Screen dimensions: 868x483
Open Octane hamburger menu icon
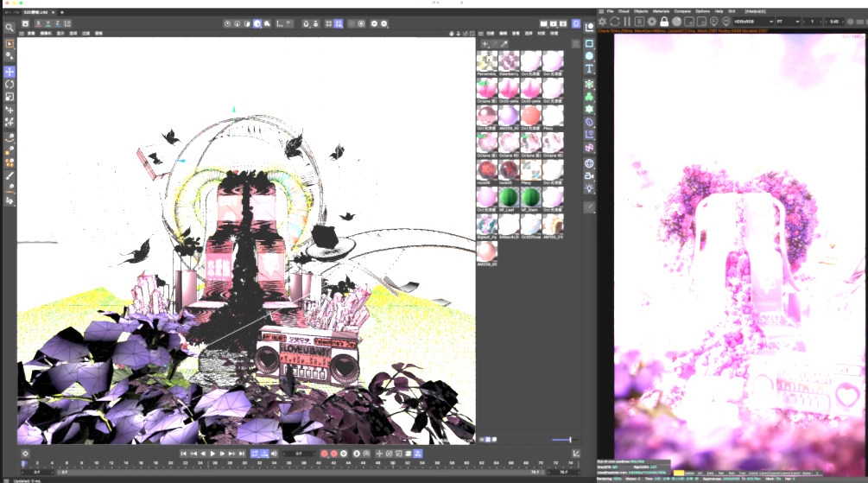pos(601,11)
